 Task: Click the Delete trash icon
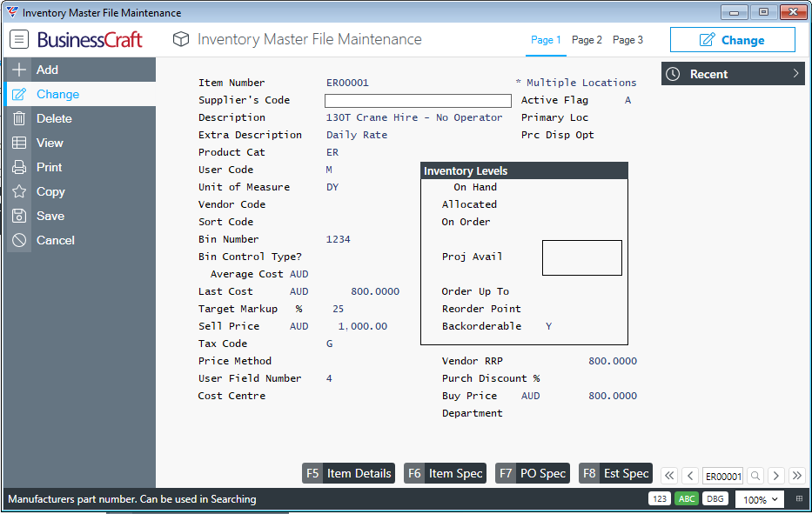pyautogui.click(x=19, y=118)
